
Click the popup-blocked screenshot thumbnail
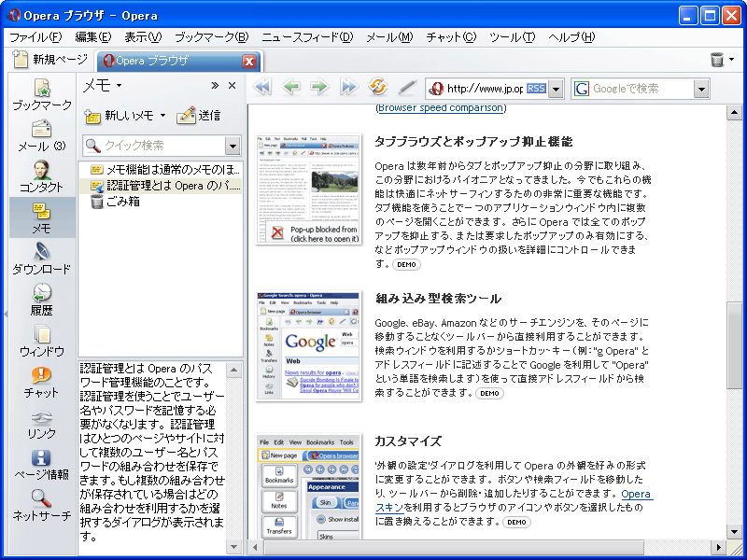pos(308,189)
